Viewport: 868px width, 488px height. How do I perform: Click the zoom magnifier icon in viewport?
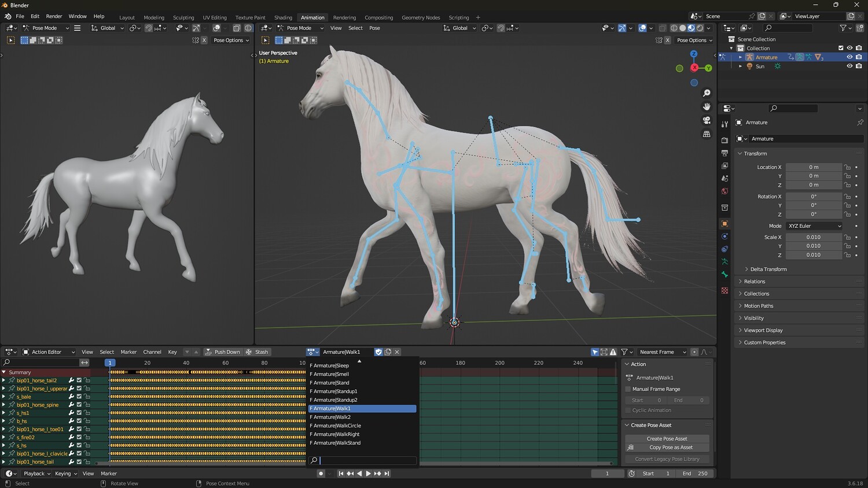tap(707, 93)
